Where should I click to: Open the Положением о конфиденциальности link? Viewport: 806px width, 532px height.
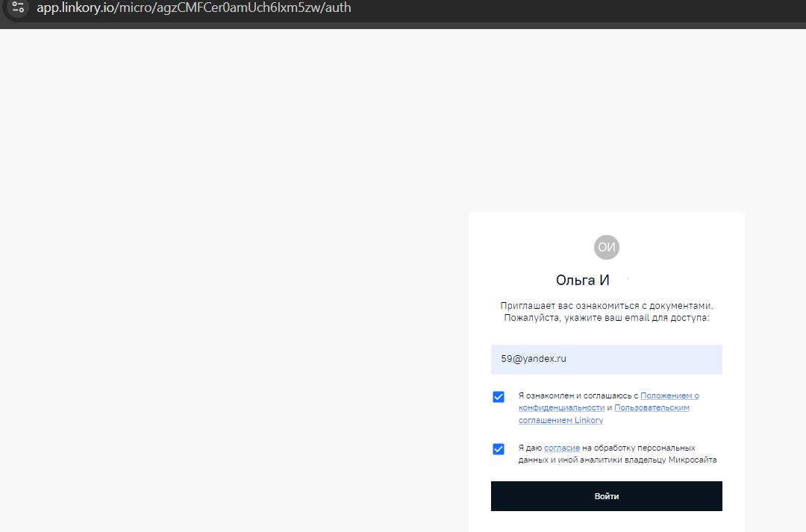(669, 395)
